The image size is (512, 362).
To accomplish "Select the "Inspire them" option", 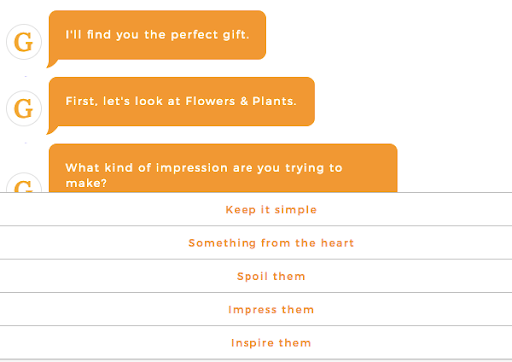I will [256, 343].
